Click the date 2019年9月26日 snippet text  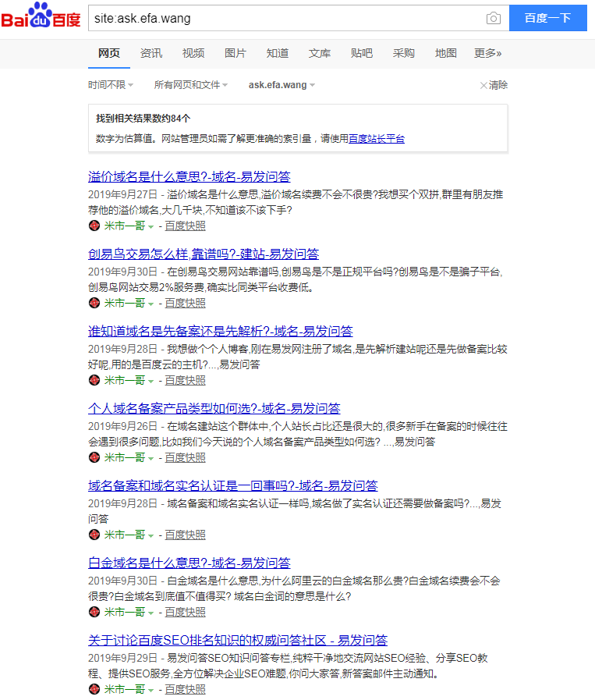tap(122, 426)
